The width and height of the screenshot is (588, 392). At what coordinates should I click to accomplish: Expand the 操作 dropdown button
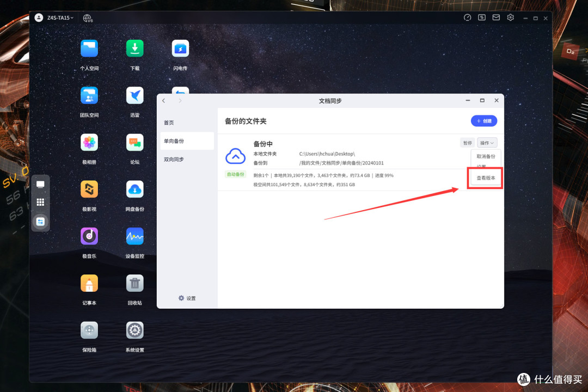pyautogui.click(x=487, y=143)
